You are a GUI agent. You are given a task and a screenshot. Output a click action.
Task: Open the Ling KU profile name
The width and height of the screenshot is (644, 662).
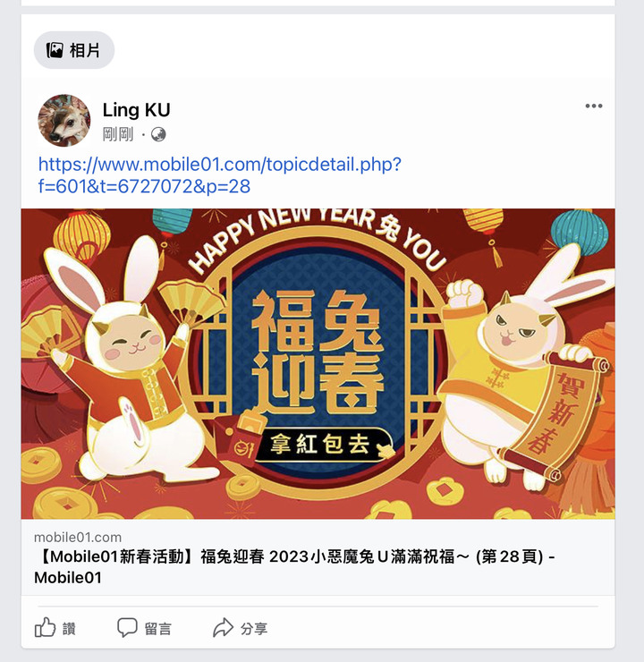(136, 110)
